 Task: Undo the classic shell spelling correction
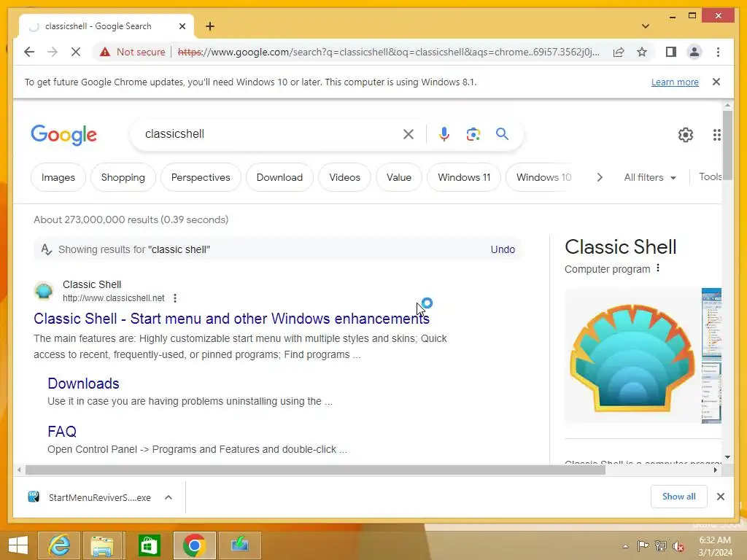[503, 249]
